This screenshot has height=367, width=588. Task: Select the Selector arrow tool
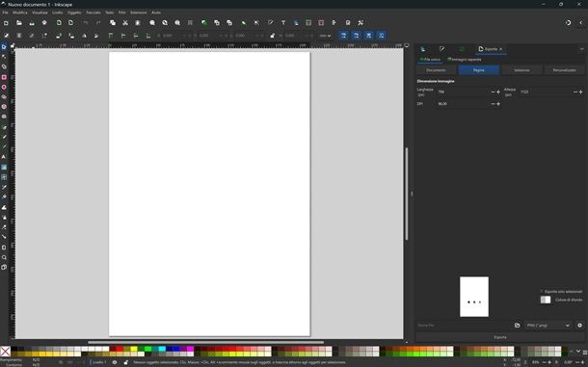pyautogui.click(x=4, y=47)
